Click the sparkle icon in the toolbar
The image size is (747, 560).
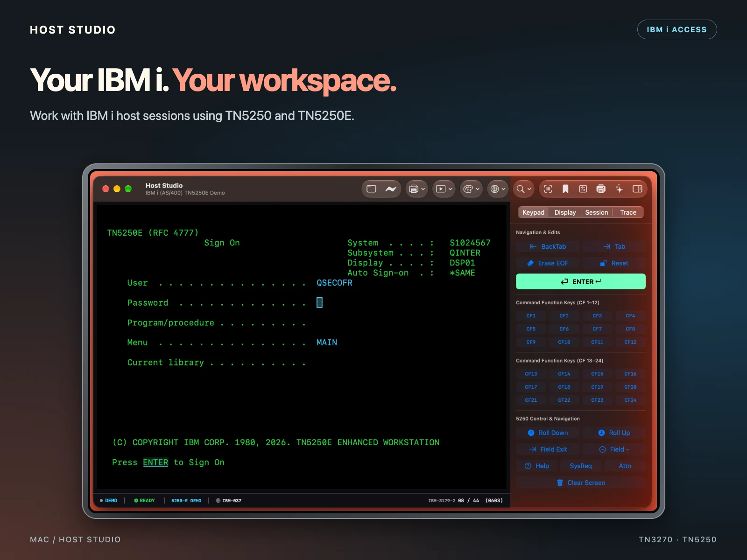619,189
